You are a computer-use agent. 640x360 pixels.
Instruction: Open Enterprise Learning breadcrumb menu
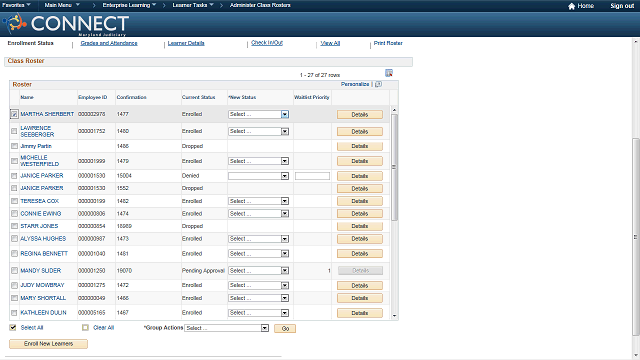129,5
